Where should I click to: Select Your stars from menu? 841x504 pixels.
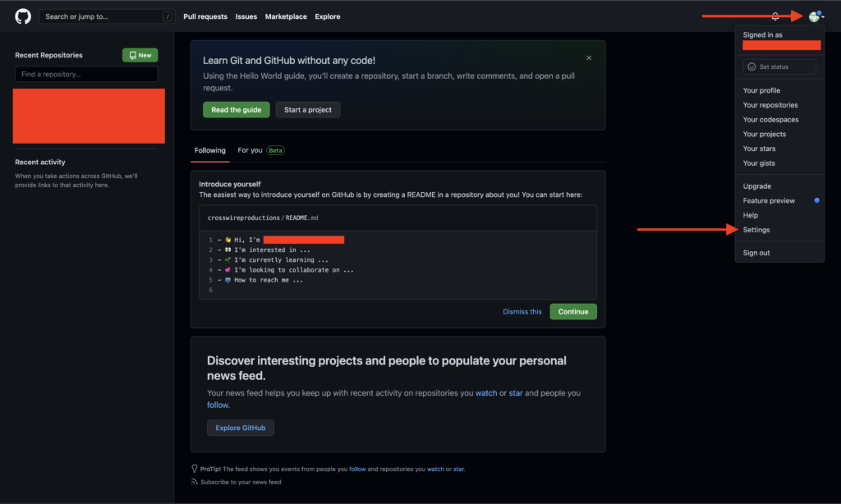pyautogui.click(x=759, y=149)
